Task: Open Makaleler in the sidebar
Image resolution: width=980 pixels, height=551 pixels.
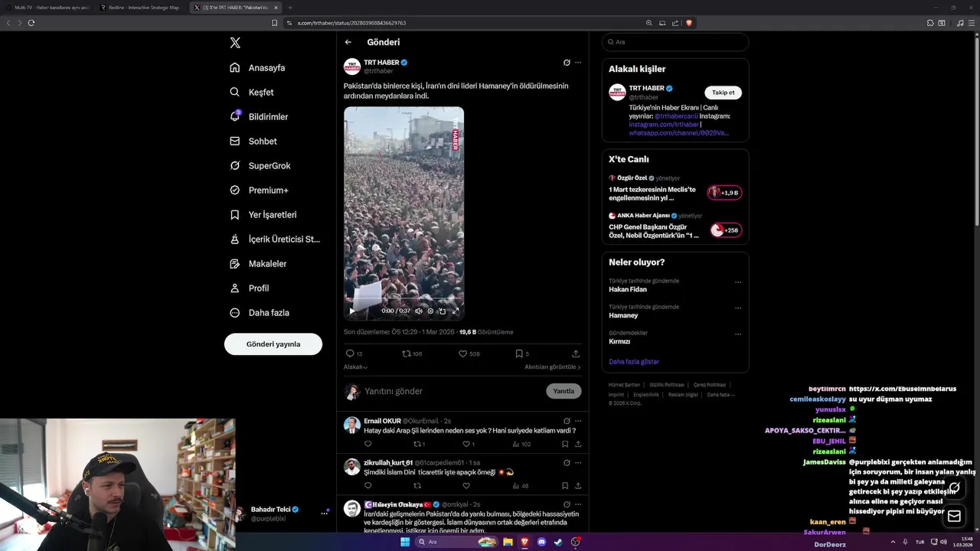Action: point(258,263)
